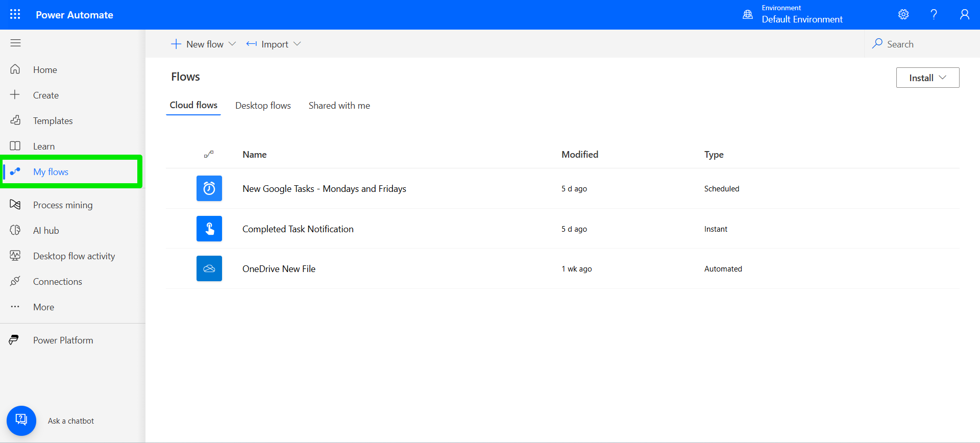Click the Templates icon in sidebar
The width and height of the screenshot is (980, 443).
(x=15, y=120)
